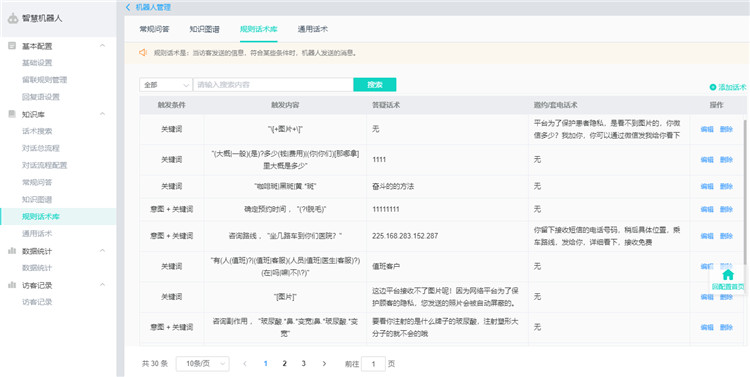Click the 智慧机器人 robot logo icon

(13, 19)
